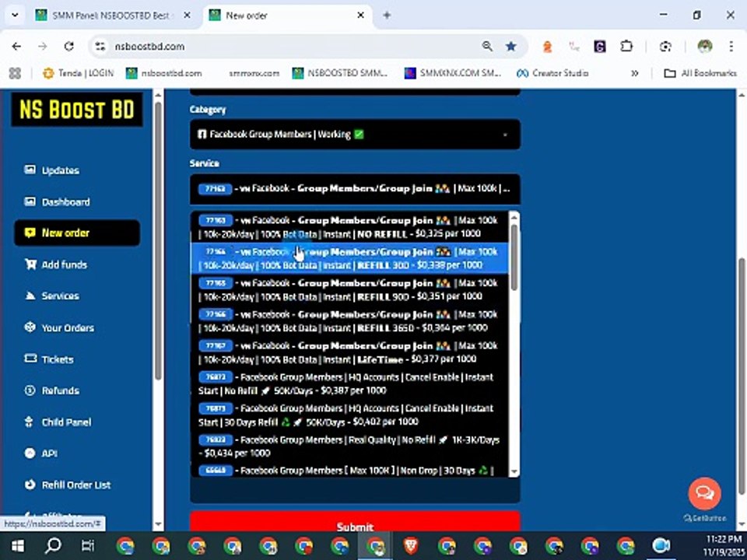Open the tab search dropdown arrow
The image size is (747, 560).
(16, 16)
